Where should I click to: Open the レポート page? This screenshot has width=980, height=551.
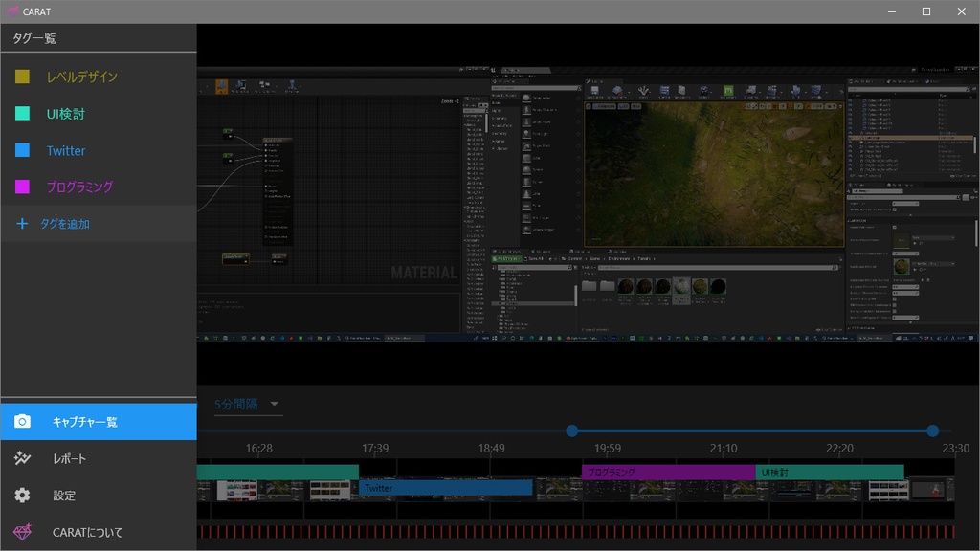point(70,459)
